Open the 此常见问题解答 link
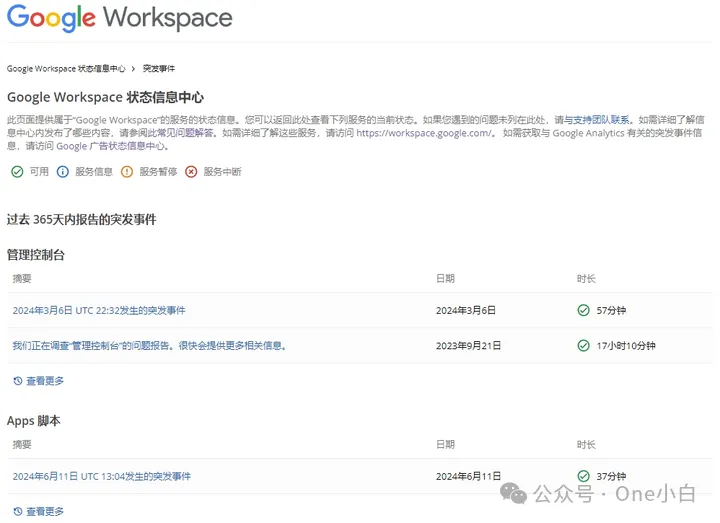 point(180,133)
